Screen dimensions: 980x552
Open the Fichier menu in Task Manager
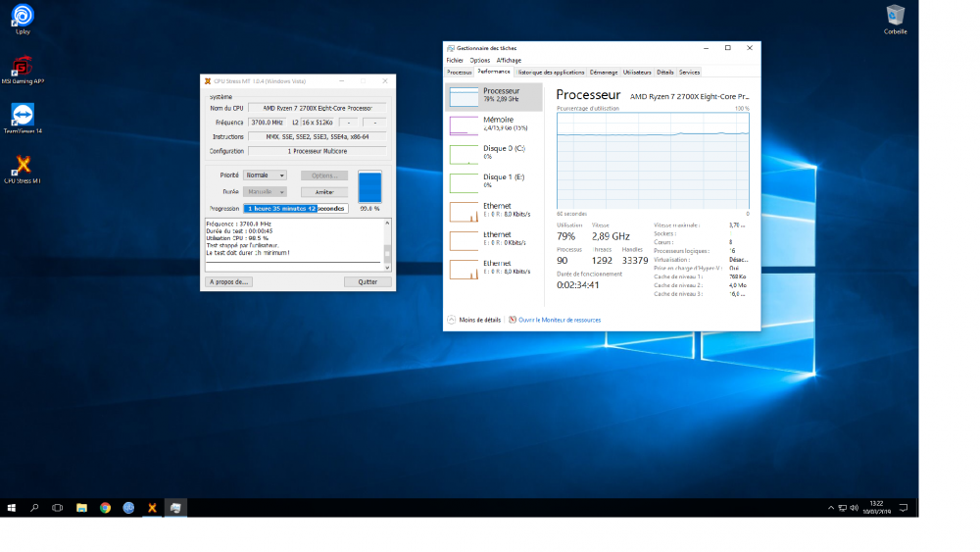coord(454,60)
